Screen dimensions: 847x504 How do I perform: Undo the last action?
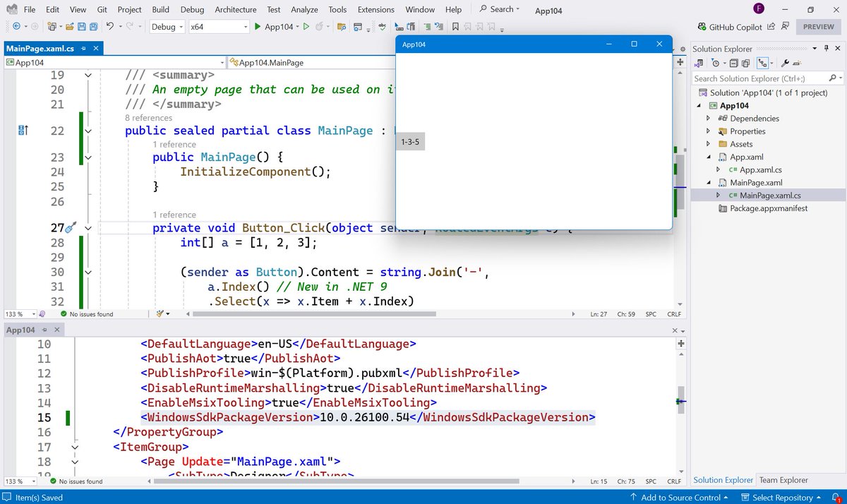point(110,27)
